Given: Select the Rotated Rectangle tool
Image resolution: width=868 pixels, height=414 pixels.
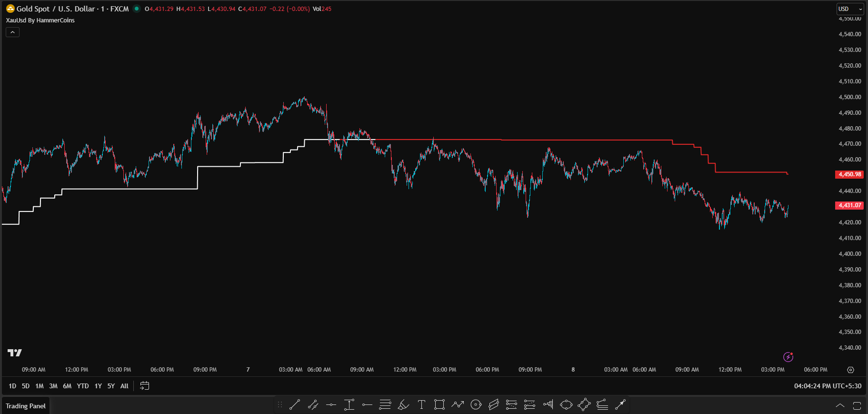Looking at the screenshot, I should point(584,405).
